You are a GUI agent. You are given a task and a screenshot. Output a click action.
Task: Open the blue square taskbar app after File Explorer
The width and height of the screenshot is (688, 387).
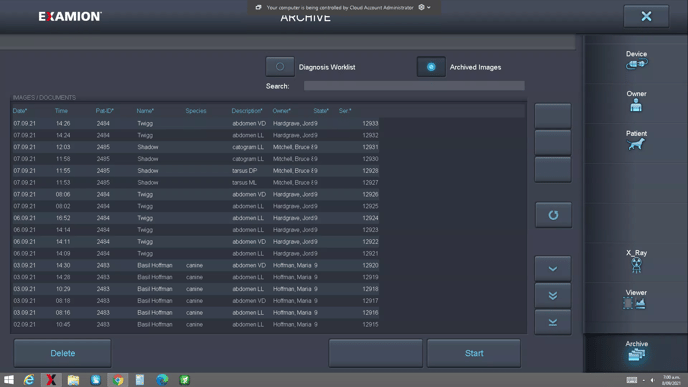(96, 380)
